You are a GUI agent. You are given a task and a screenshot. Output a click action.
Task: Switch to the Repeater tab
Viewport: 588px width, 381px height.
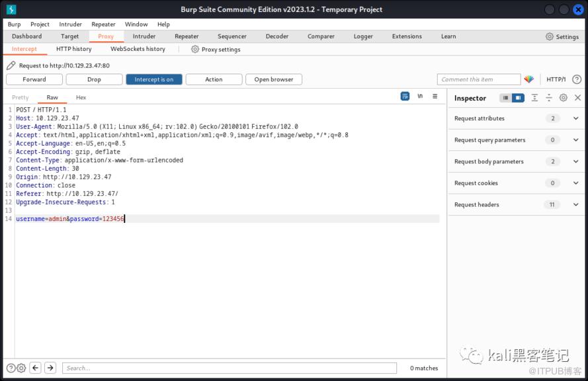tap(187, 36)
